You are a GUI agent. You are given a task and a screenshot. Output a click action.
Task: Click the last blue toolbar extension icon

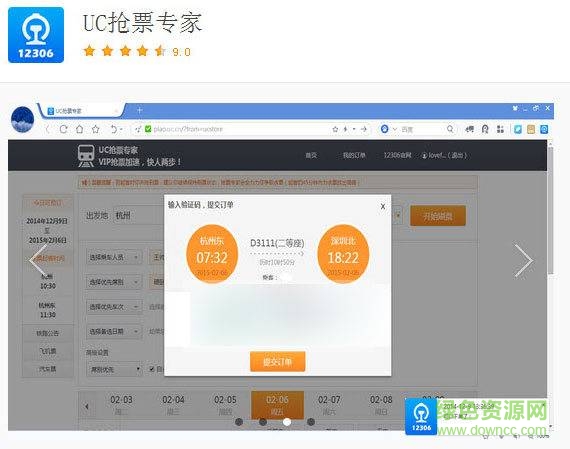544,129
